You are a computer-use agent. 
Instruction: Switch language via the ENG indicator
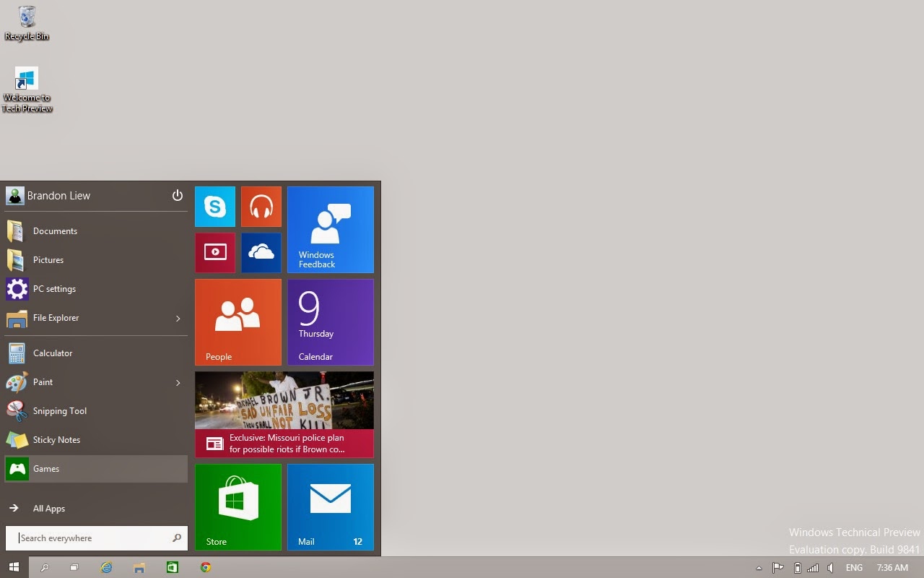click(x=854, y=568)
